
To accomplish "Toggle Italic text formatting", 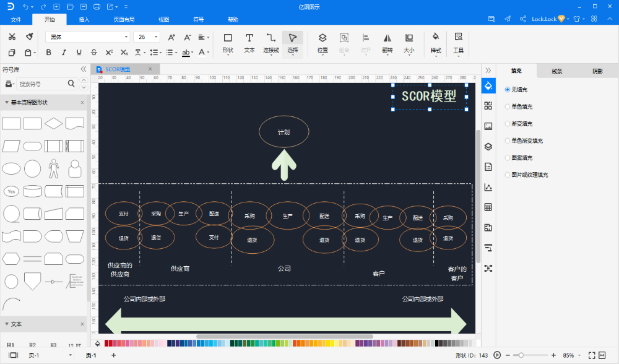I will pyautogui.click(x=64, y=53).
